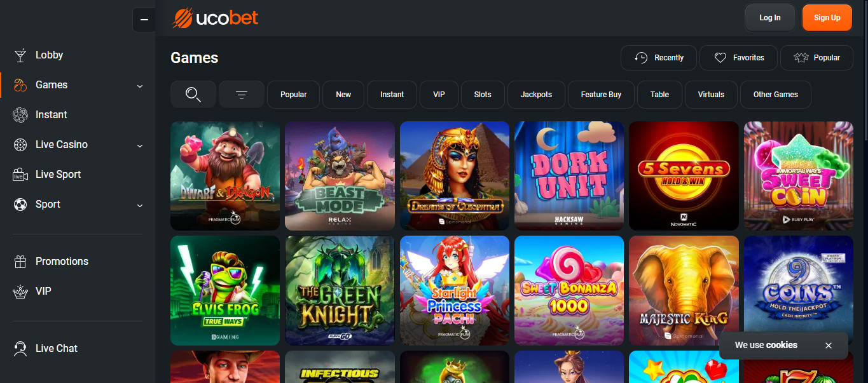
Task: Open the Sweet Bonanza 1000 game thumbnail
Action: pos(569,291)
